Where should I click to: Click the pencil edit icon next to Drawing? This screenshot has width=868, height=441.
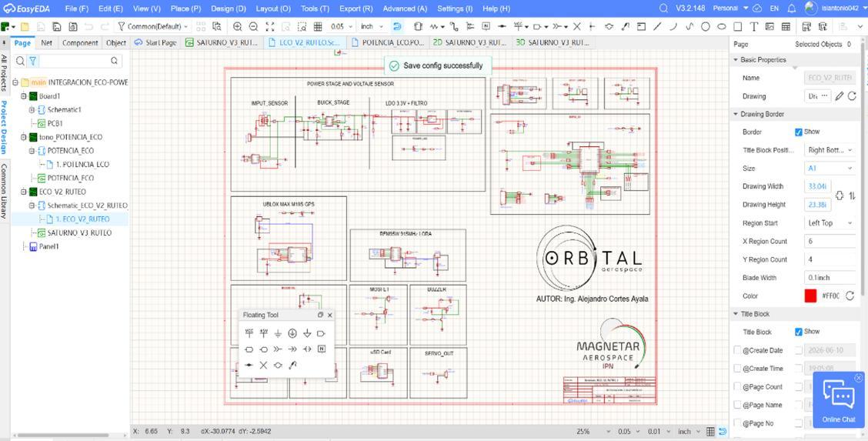coord(840,96)
